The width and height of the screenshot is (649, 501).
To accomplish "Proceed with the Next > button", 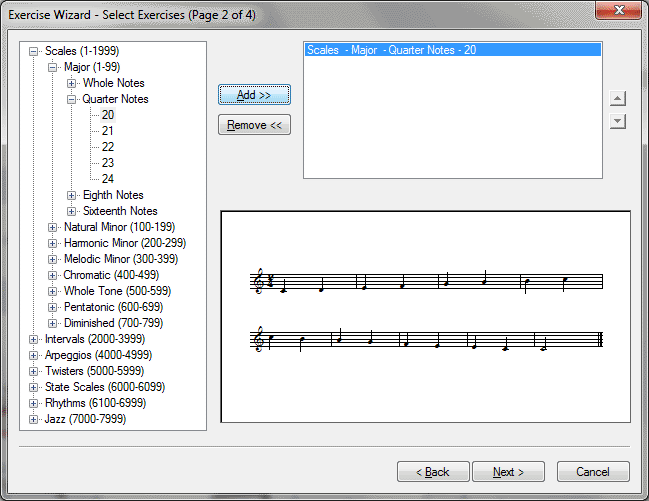I will click(508, 472).
